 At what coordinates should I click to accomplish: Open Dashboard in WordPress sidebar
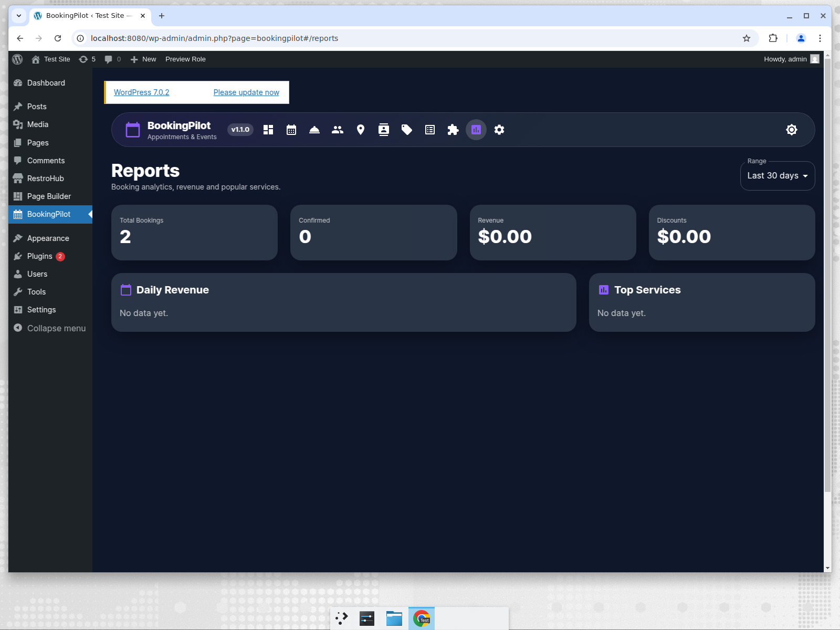(50, 83)
